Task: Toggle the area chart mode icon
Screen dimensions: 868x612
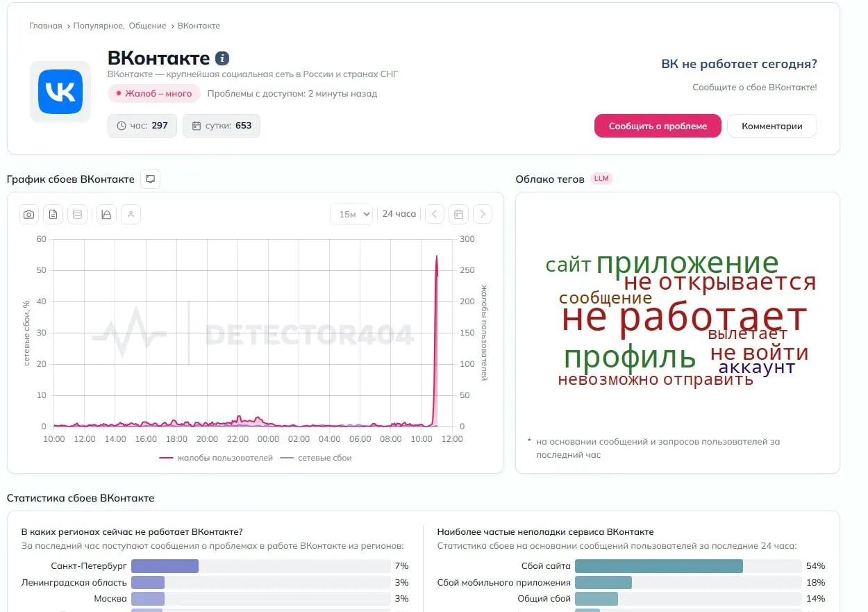Action: pyautogui.click(x=106, y=215)
